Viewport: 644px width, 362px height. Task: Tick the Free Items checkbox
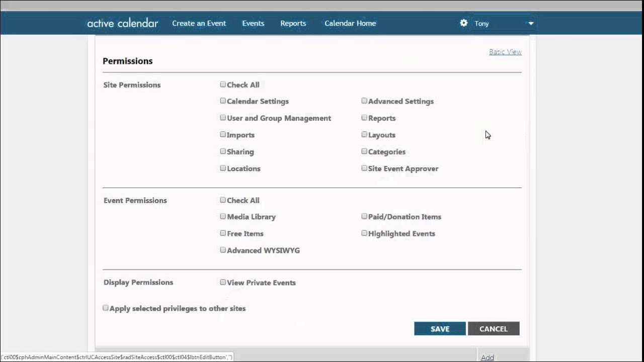[x=223, y=233]
